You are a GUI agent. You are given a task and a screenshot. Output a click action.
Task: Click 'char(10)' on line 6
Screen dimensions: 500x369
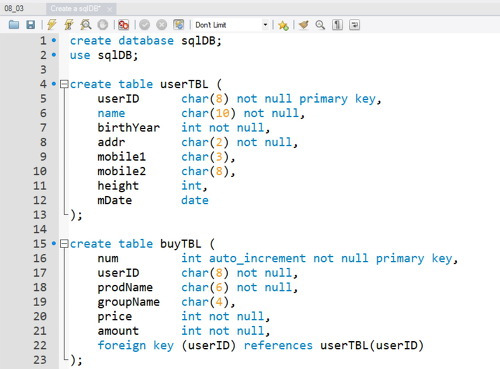[208, 113]
